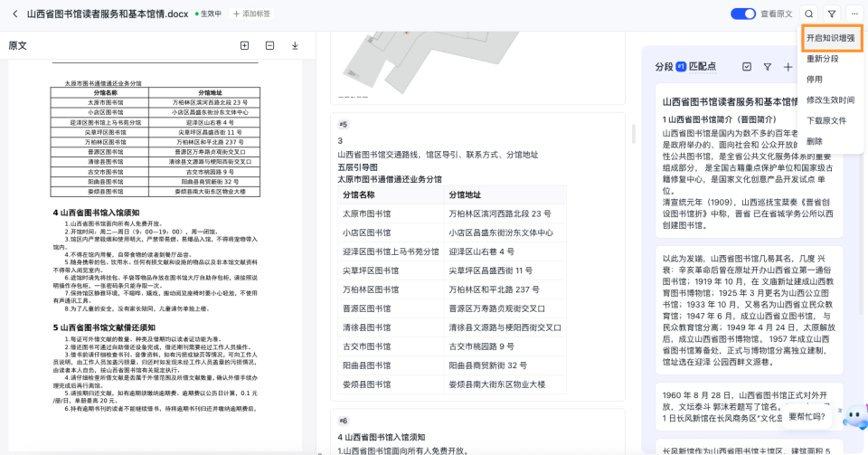
Task: Open the 要帮忙吗 assistant bubble
Action: point(807,417)
